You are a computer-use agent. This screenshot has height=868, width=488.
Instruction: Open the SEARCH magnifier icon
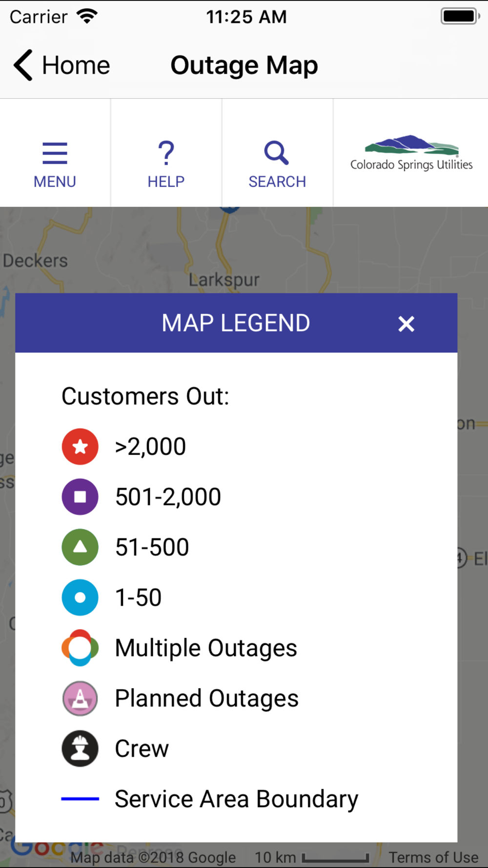point(277,153)
